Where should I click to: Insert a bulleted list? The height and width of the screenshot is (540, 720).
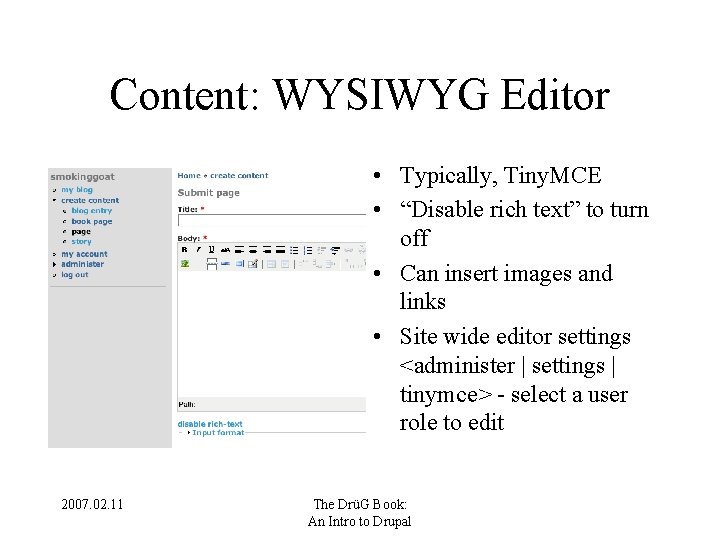[294, 250]
